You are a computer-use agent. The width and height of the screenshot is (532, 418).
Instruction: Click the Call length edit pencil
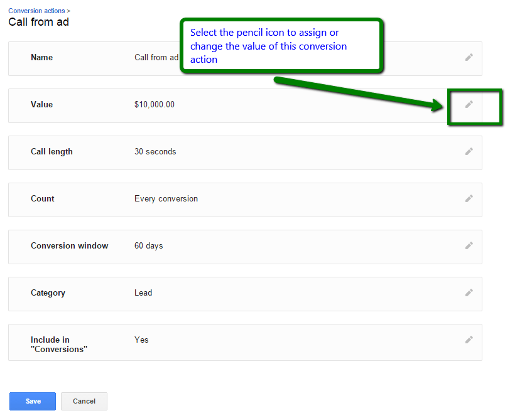(x=469, y=151)
